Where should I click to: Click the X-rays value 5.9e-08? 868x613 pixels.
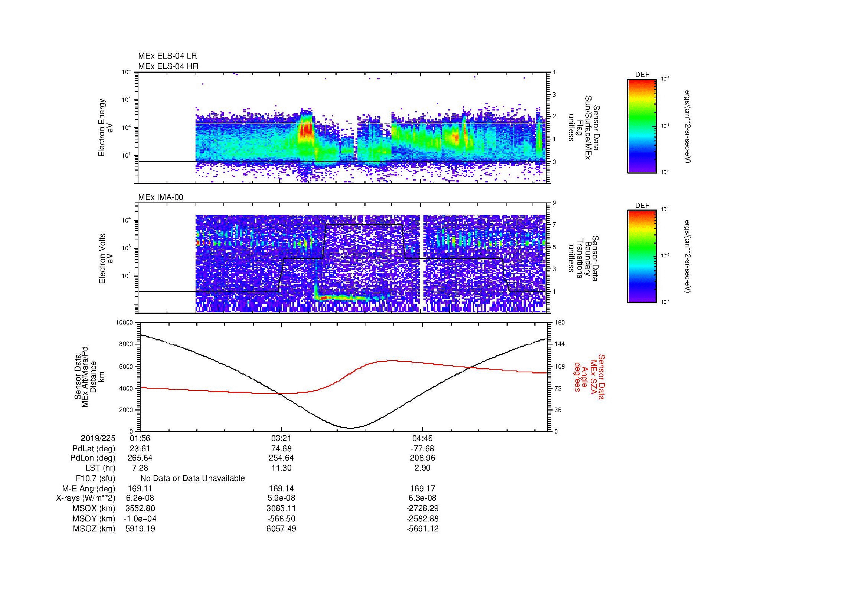click(281, 498)
